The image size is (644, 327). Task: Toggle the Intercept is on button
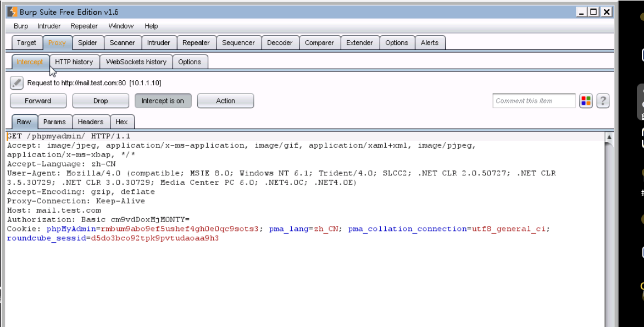coord(163,101)
